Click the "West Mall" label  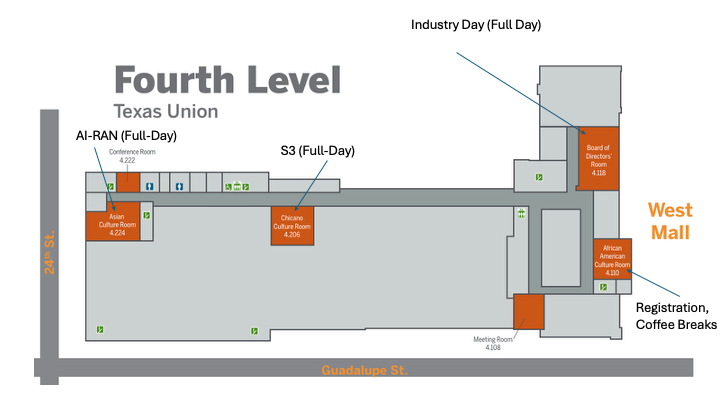670,221
